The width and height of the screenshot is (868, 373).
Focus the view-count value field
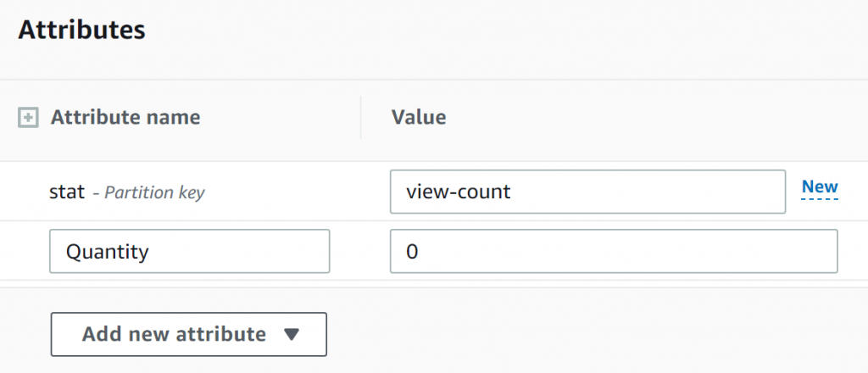(x=587, y=192)
